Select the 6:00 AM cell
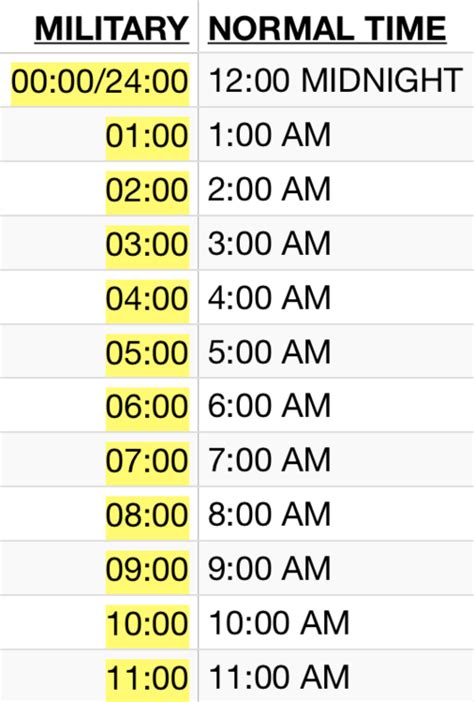474x702 pixels. click(269, 406)
